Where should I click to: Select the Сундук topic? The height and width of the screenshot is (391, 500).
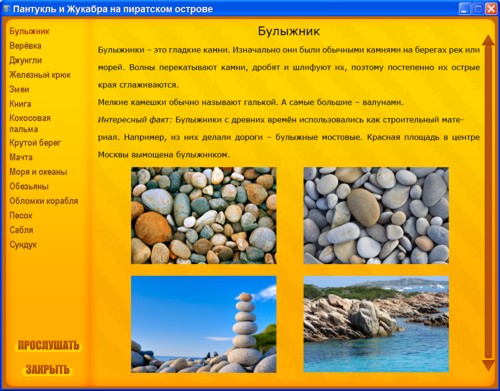click(x=23, y=245)
